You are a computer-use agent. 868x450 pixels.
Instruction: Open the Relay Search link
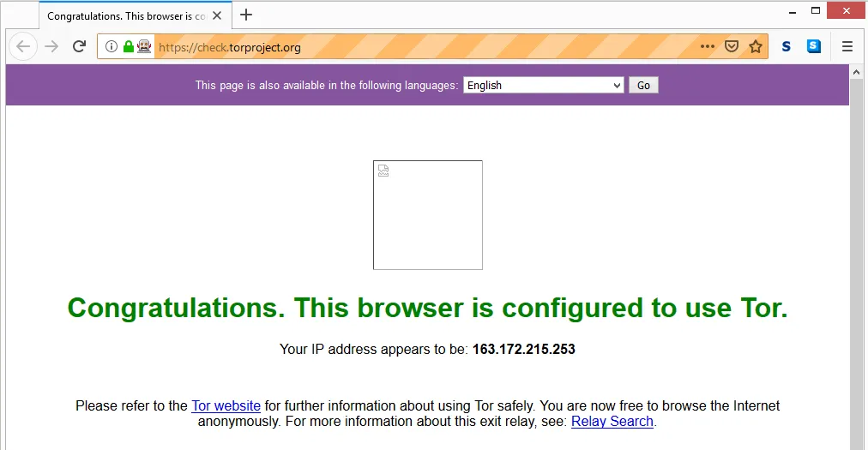[612, 421]
